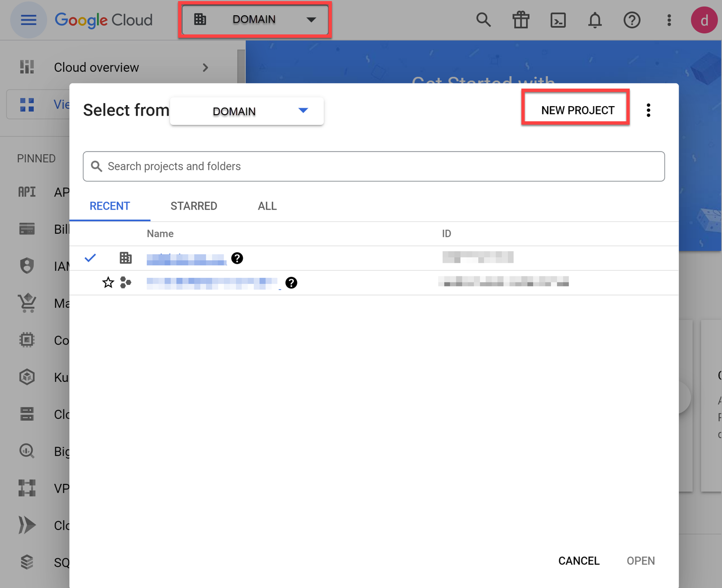The width and height of the screenshot is (722, 588).
Task: Select the checked organization row checkmark
Action: 90,258
